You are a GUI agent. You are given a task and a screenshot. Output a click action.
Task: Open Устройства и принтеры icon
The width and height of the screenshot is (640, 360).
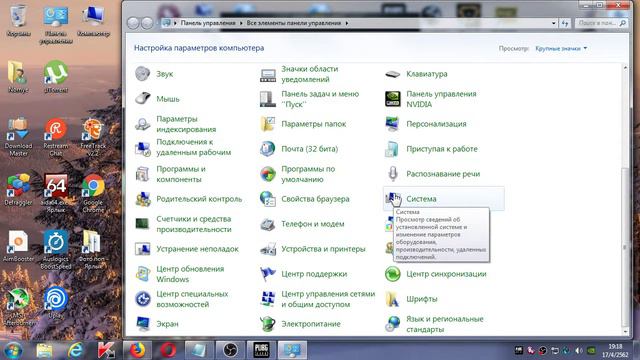[x=268, y=249]
